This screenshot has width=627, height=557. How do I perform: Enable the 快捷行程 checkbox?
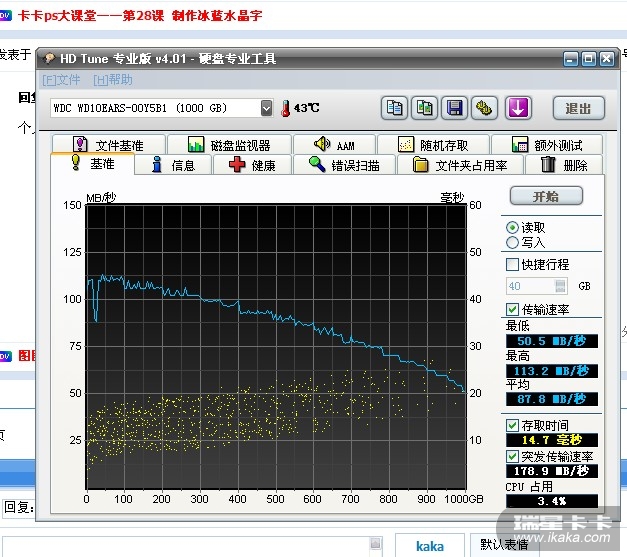[x=513, y=265]
